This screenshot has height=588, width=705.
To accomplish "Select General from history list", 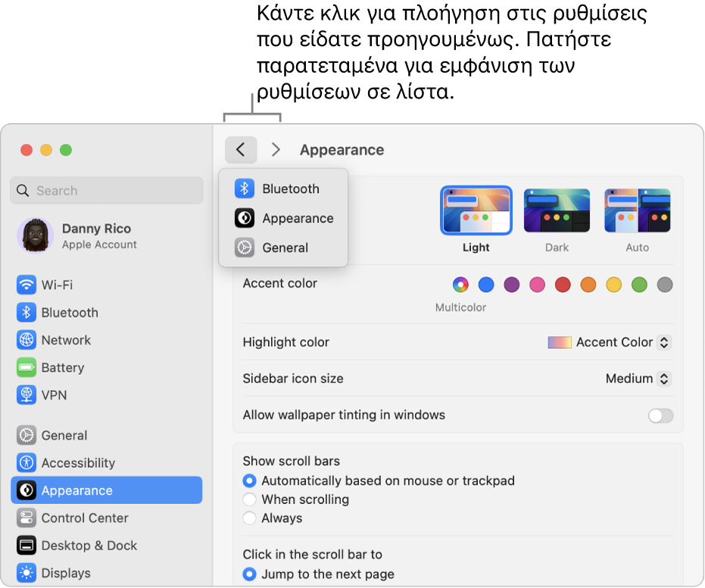I will [x=283, y=247].
